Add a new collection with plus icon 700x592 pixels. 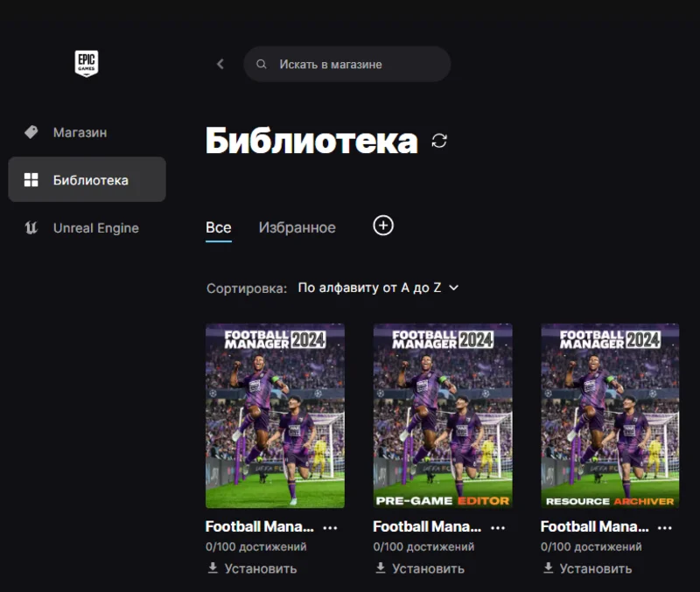pyautogui.click(x=383, y=226)
